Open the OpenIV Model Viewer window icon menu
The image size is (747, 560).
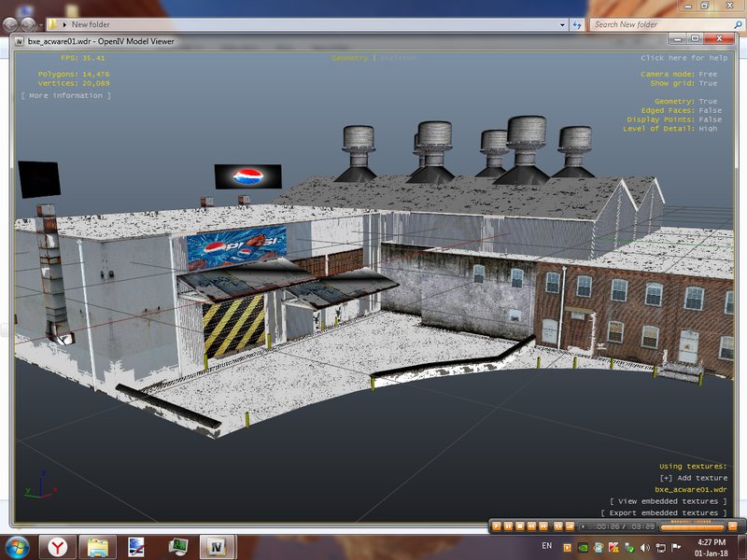[x=20, y=41]
